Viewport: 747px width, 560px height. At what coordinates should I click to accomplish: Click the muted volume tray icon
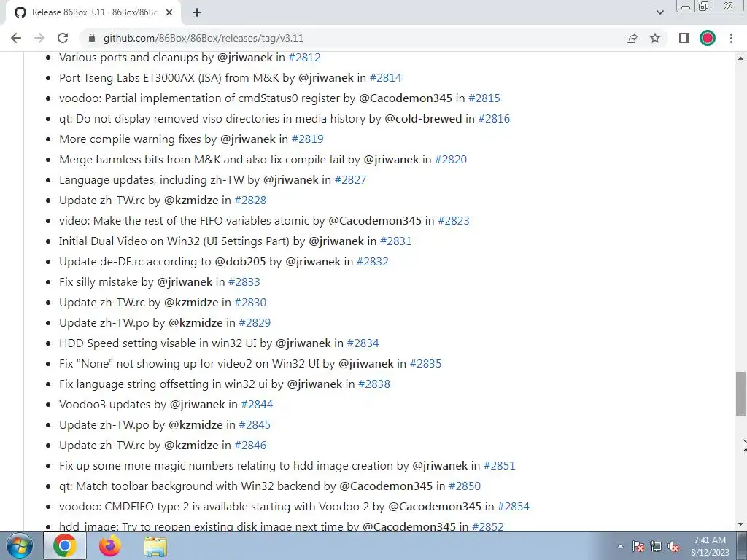click(x=673, y=546)
